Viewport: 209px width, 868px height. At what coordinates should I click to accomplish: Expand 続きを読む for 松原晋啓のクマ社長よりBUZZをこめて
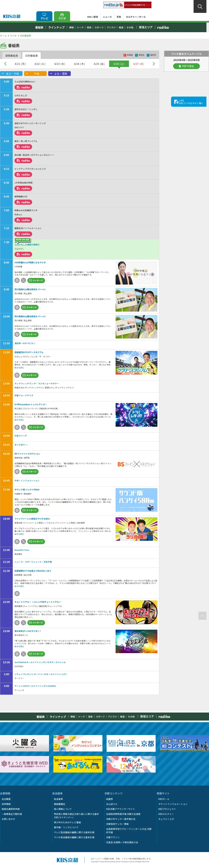click(x=19, y=586)
